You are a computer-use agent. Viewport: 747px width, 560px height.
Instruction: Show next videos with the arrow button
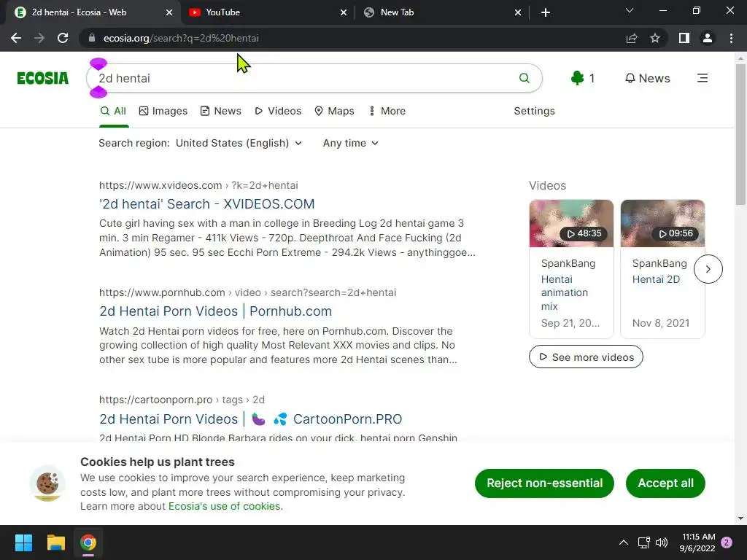point(708,269)
